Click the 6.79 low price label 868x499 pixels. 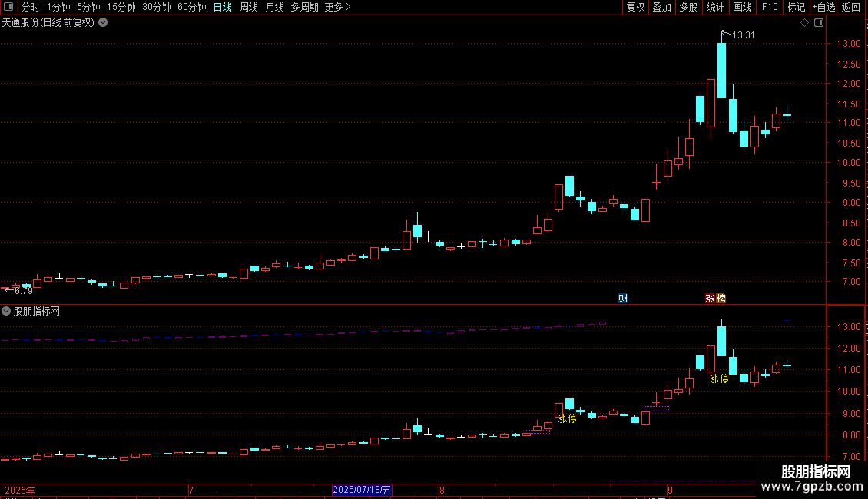click(x=23, y=291)
